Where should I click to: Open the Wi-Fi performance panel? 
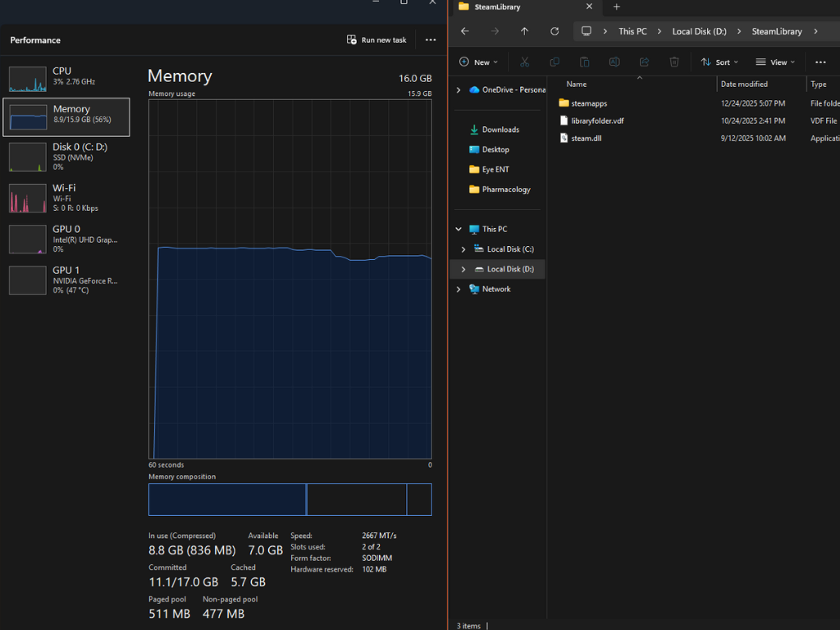tap(66, 197)
